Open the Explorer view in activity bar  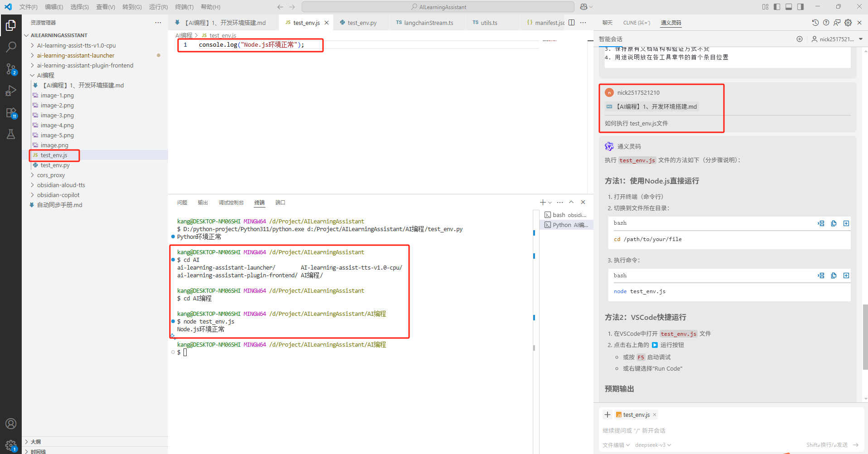[11, 25]
